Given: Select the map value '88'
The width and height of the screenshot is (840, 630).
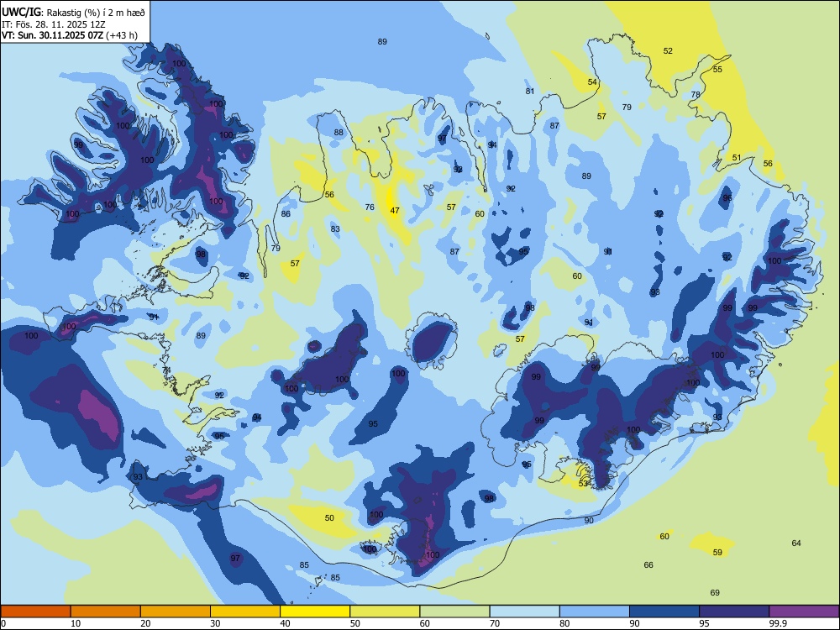Looking at the screenshot, I should click(x=339, y=133).
